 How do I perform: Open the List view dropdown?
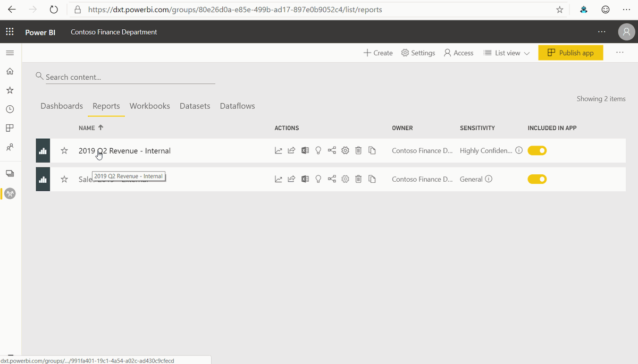[506, 53]
